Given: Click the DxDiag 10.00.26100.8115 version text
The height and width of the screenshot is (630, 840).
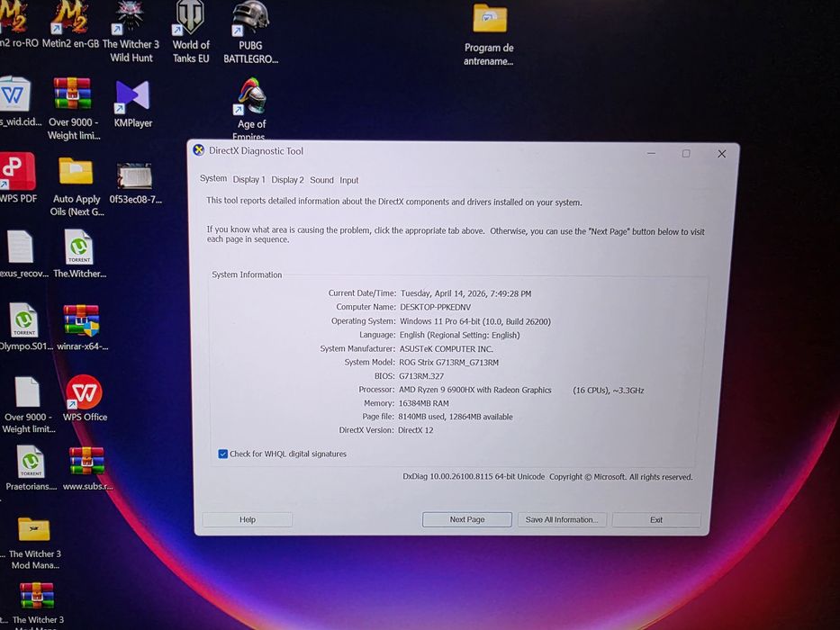Looking at the screenshot, I should click(474, 476).
